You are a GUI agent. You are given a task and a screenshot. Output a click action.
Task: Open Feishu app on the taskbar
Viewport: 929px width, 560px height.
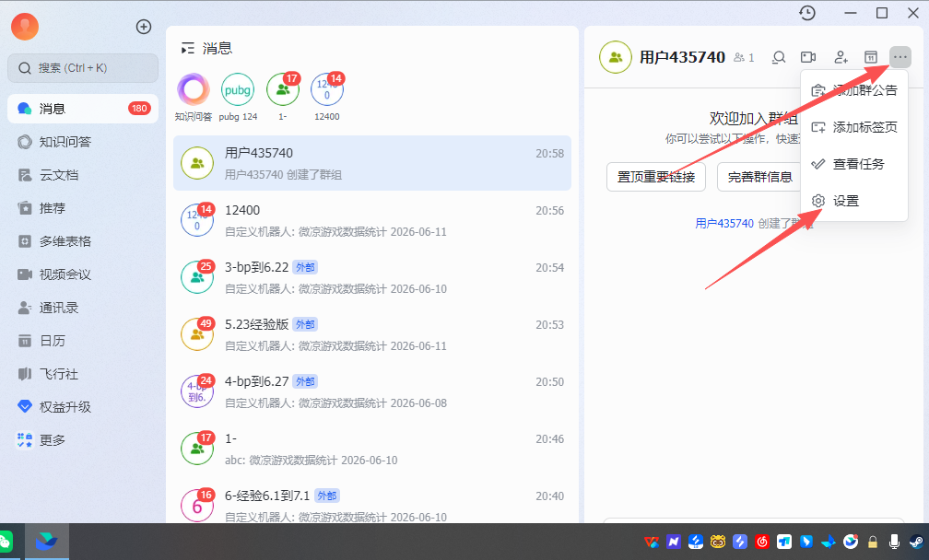[x=46, y=542]
